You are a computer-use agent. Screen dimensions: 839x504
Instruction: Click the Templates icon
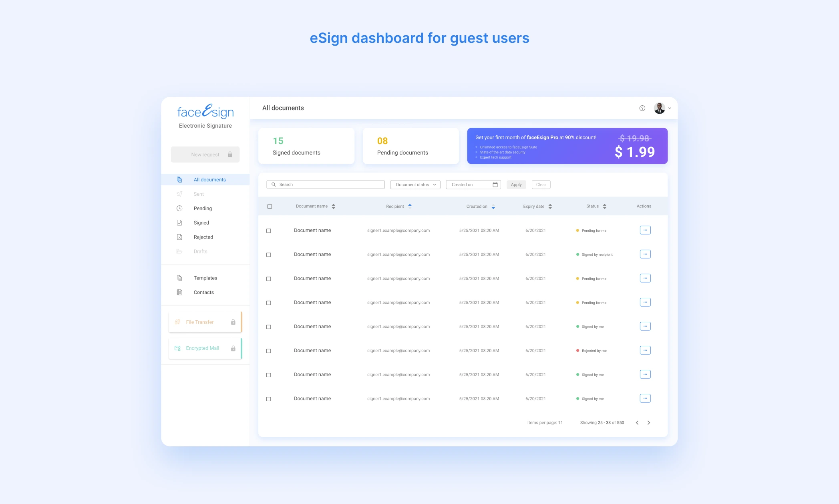click(179, 278)
